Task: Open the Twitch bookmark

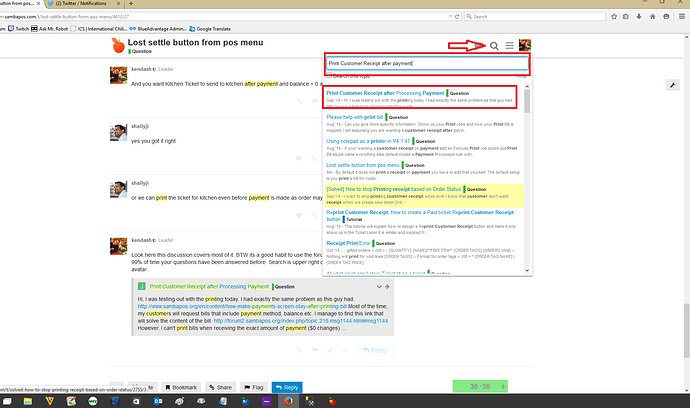Action: pos(18,29)
